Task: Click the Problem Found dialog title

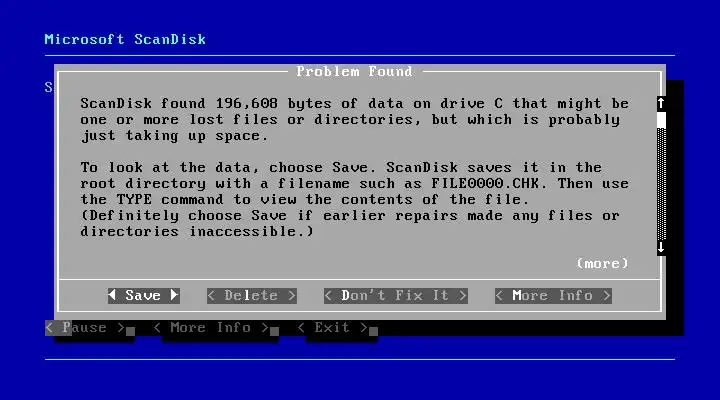Action: coord(354,72)
